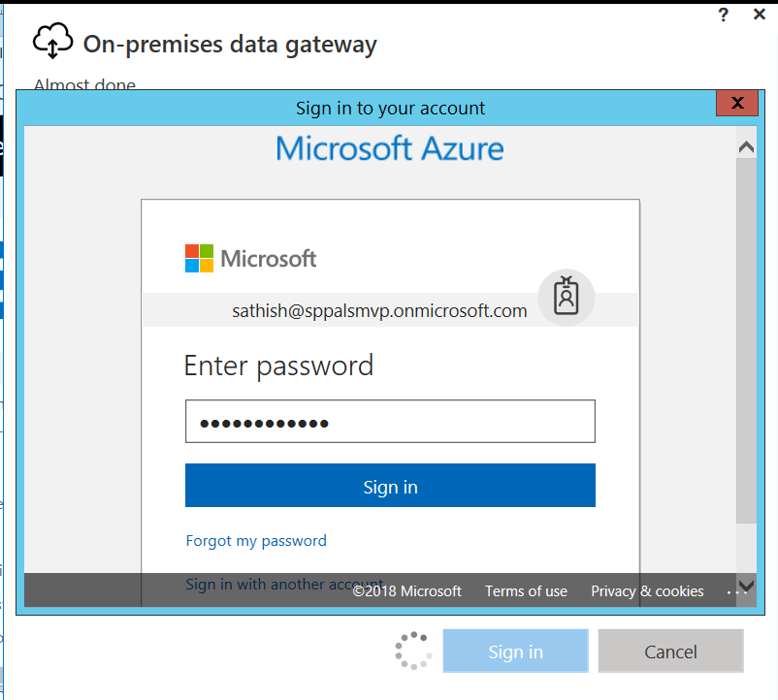Viewport: 778px width, 700px height.
Task: Click the scroll up arrow in login page
Action: [746, 147]
